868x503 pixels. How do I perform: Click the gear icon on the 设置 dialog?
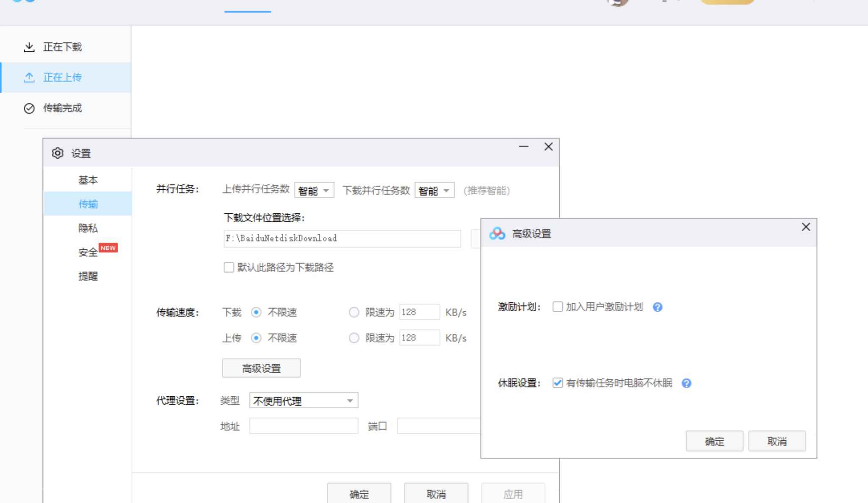(58, 153)
